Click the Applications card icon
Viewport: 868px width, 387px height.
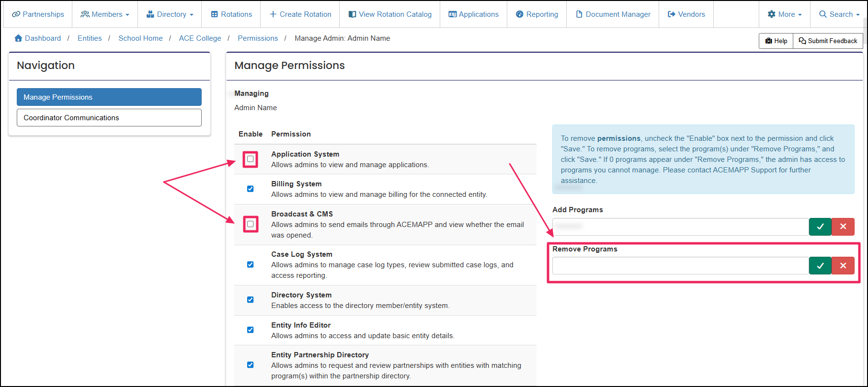[x=452, y=14]
